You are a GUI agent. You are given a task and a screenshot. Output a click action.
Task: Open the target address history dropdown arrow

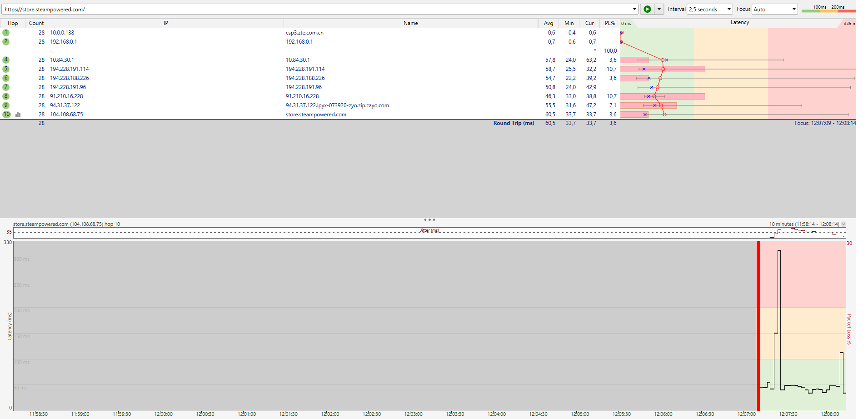[634, 9]
